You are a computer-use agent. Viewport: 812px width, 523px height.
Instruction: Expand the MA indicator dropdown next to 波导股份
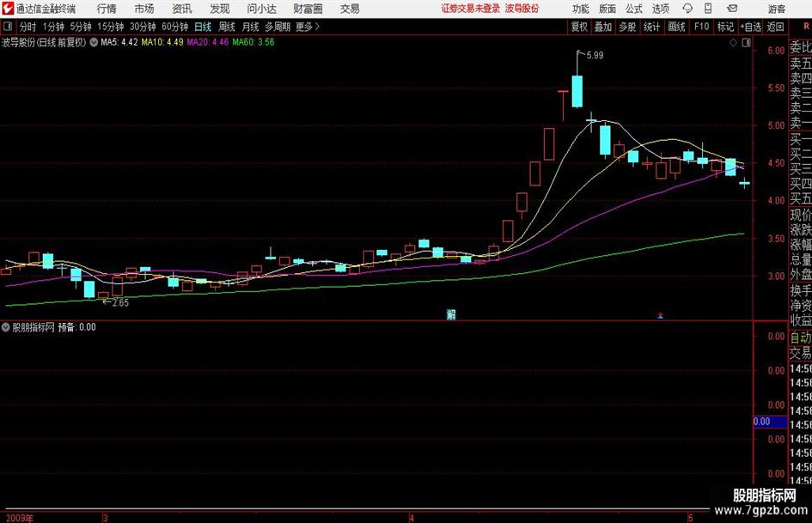(x=94, y=42)
